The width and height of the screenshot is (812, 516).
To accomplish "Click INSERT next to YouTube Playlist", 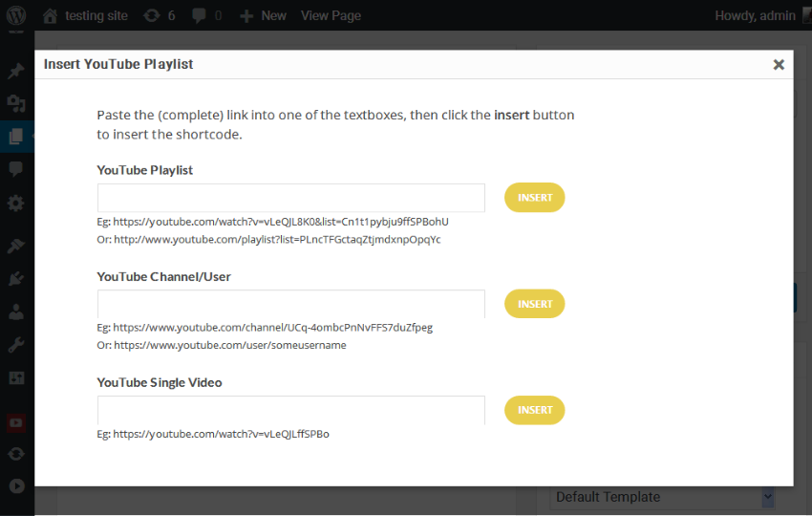I will 534,198.
